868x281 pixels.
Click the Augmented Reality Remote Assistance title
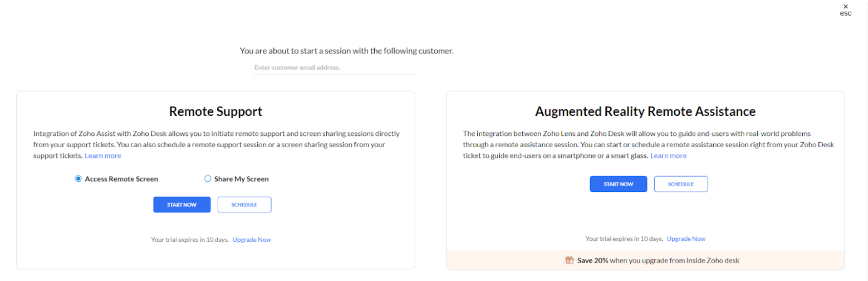click(x=645, y=112)
